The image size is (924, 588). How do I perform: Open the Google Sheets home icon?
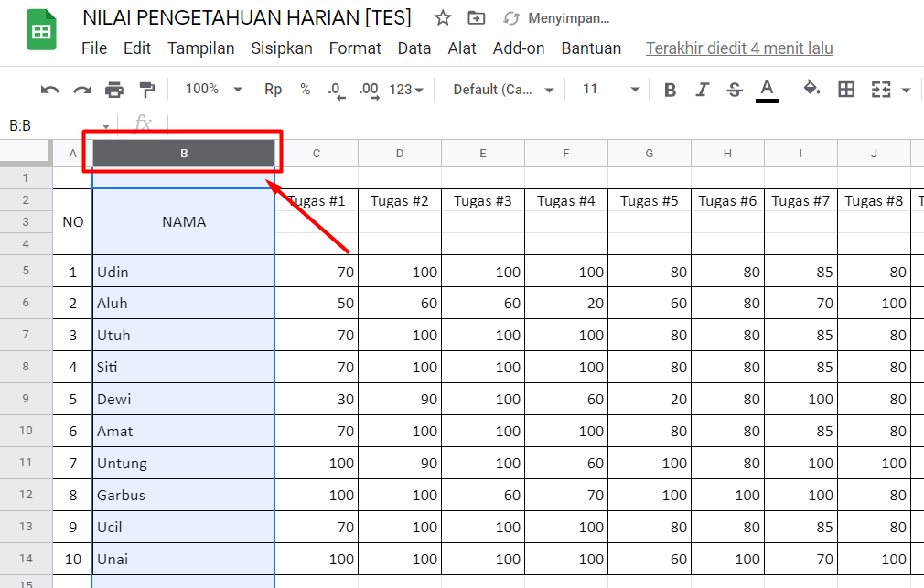[41, 31]
